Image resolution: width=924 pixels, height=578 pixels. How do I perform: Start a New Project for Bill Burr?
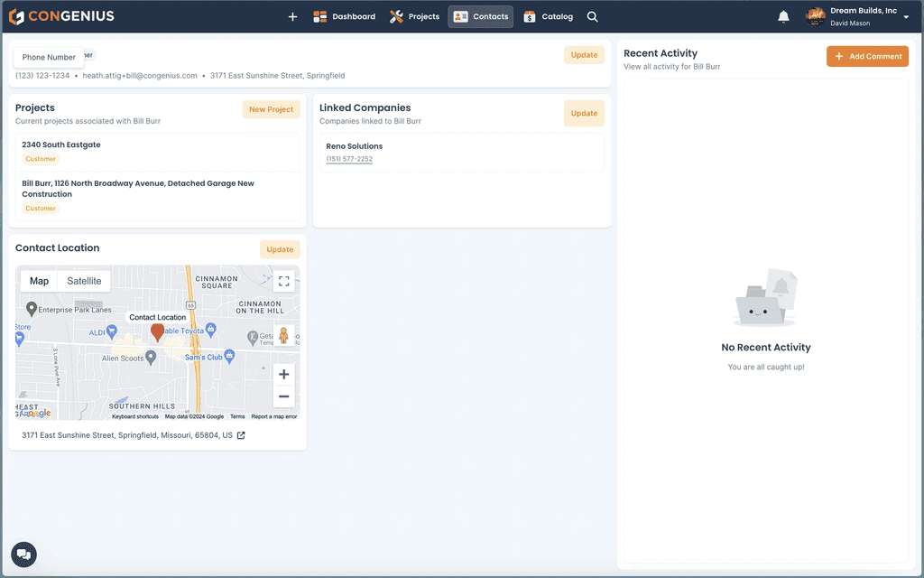pos(271,108)
